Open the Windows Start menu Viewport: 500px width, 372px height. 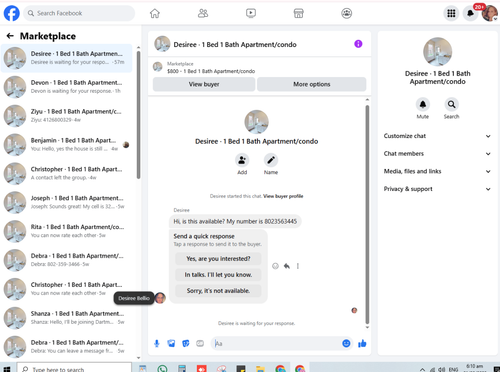point(7,369)
